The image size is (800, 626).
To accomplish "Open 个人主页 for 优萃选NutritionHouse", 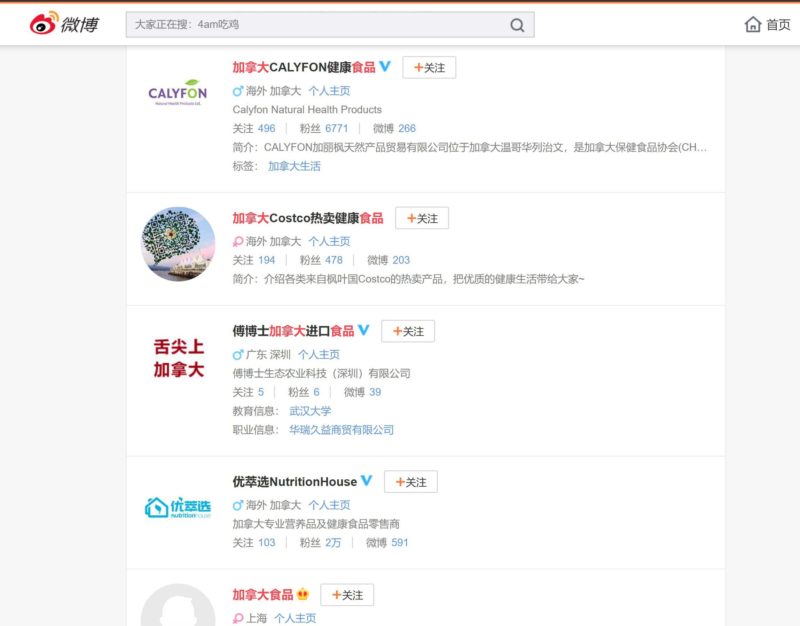I will [x=329, y=505].
